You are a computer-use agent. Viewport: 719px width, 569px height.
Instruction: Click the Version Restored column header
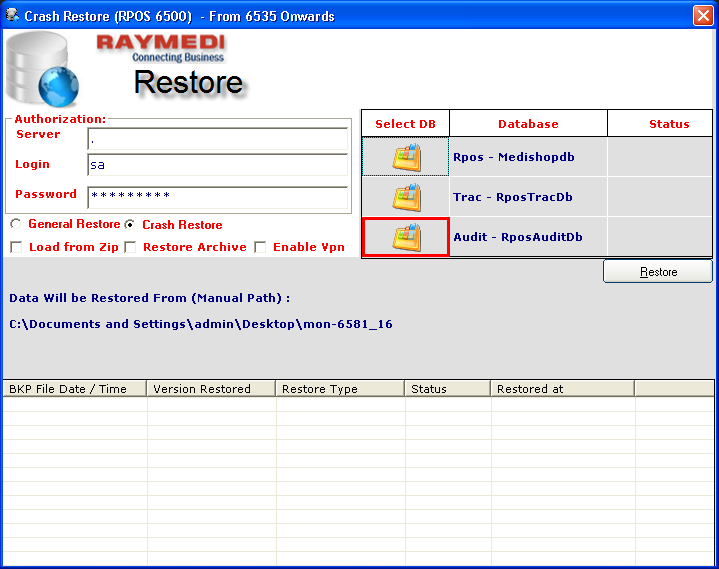pos(211,388)
